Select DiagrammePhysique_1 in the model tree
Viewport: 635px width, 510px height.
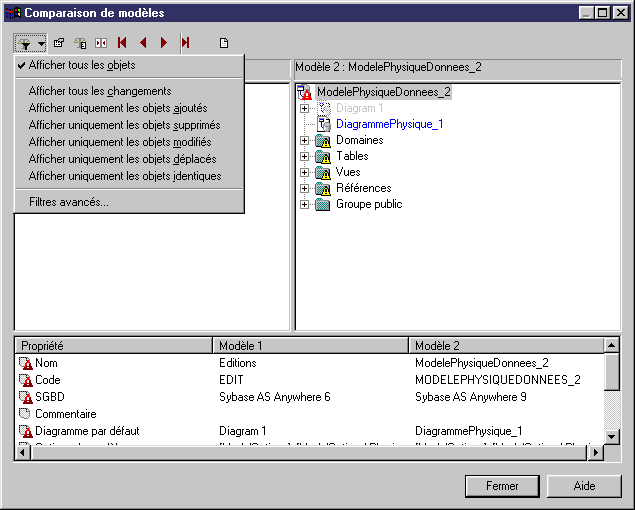pos(389,124)
